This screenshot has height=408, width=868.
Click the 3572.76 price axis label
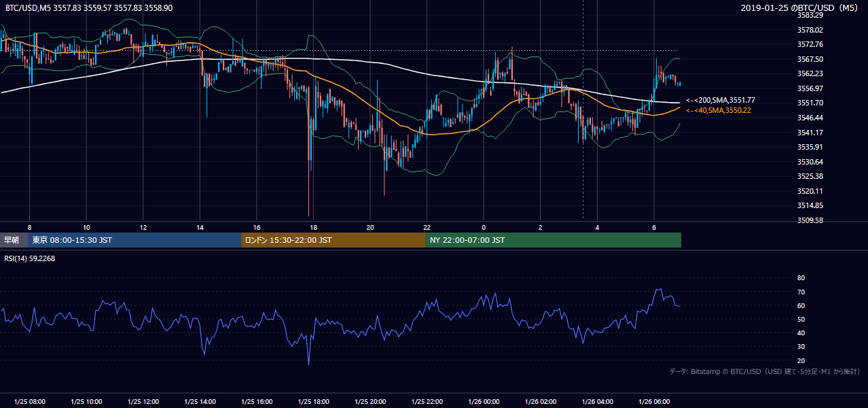click(x=811, y=44)
